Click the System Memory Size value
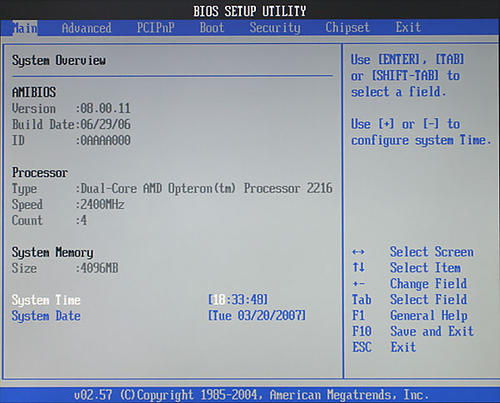Screen dimensions: 500x403 coord(99,268)
